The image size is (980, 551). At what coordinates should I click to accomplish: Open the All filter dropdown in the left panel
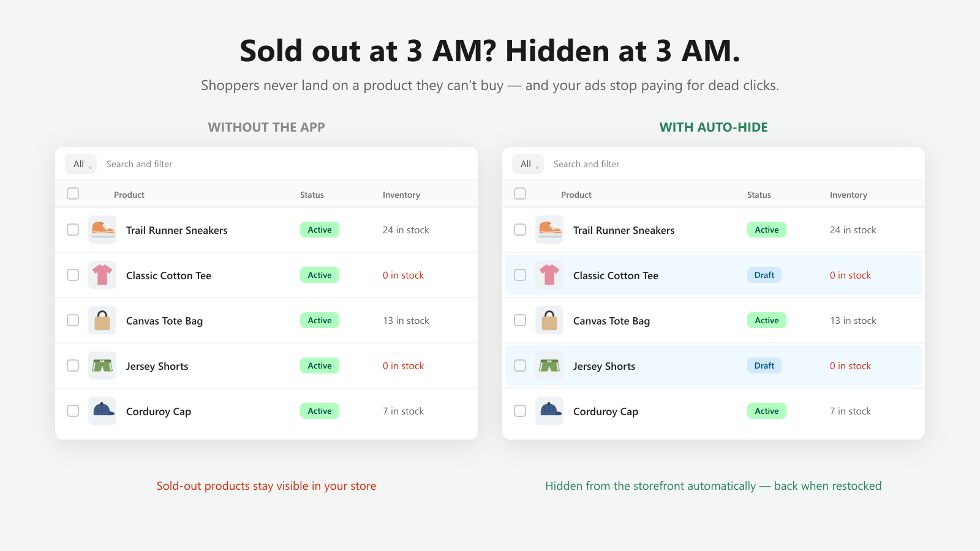click(x=81, y=164)
